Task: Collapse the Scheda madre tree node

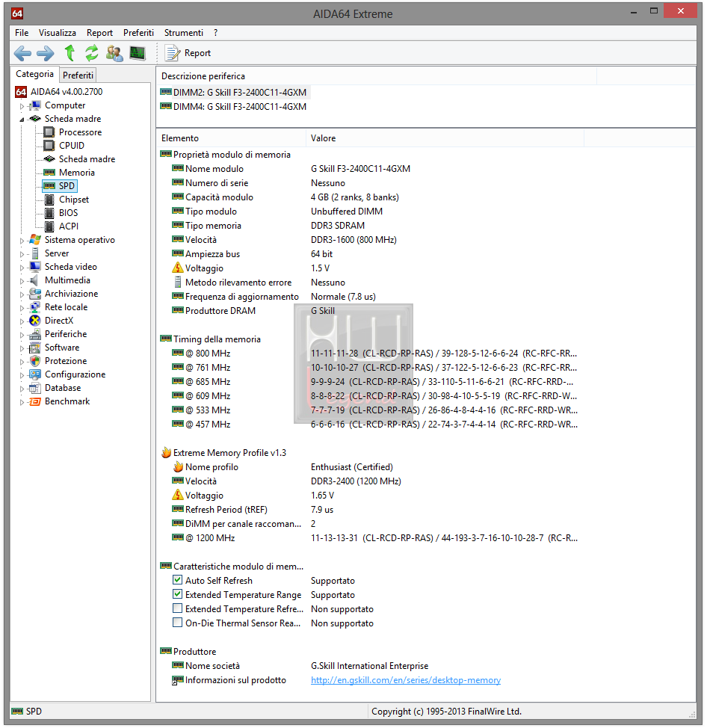Action: (22, 120)
